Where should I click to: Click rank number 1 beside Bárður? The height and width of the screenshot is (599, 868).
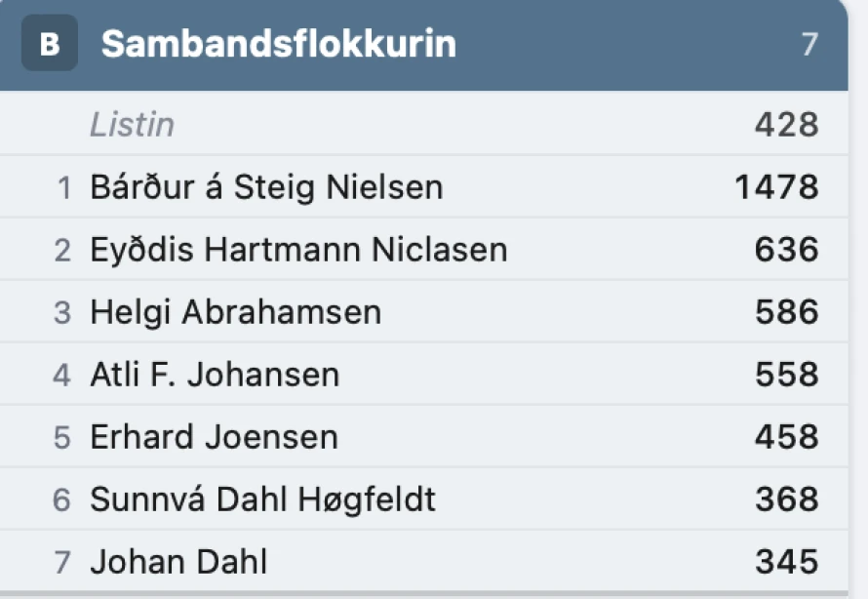tap(64, 187)
